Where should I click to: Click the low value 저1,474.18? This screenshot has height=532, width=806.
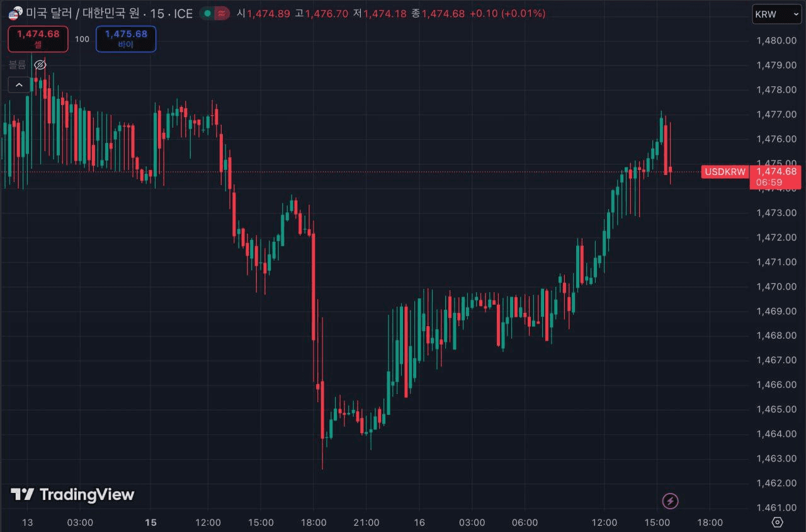coord(380,13)
